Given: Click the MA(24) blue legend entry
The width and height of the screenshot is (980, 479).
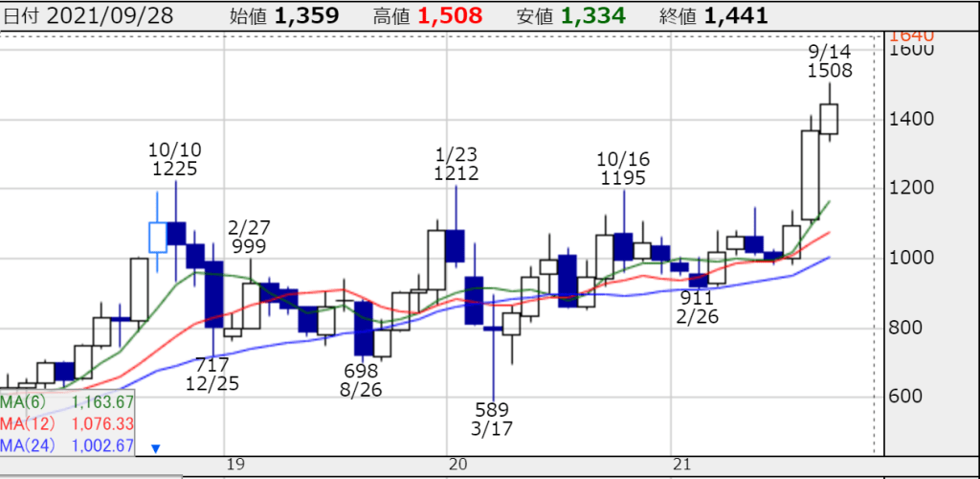Looking at the screenshot, I should [67, 445].
